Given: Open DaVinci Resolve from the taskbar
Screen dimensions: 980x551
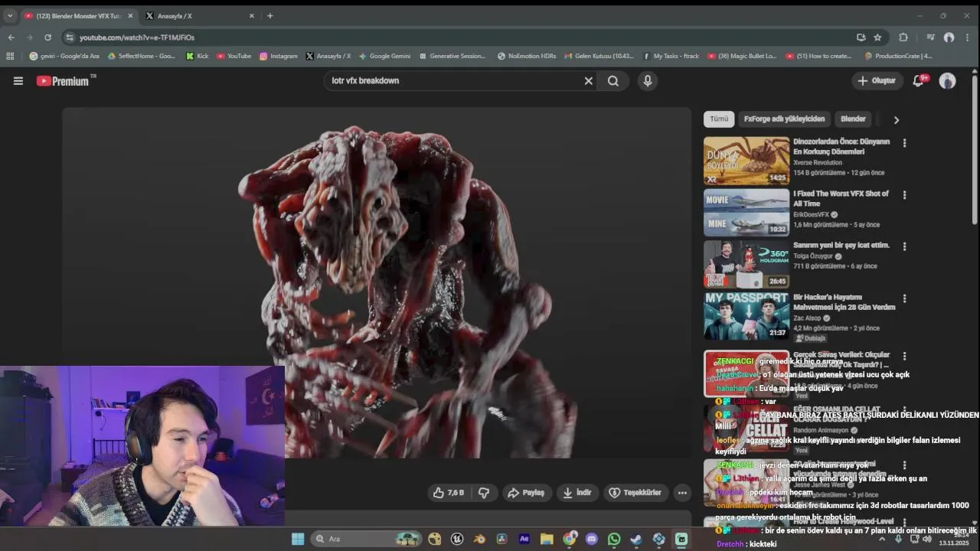Looking at the screenshot, I should 501,539.
